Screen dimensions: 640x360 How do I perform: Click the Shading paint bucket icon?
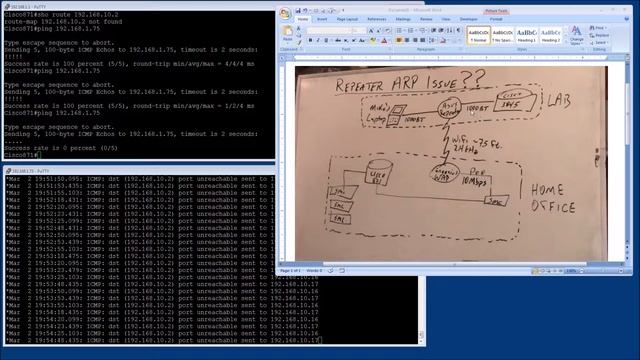tap(443, 40)
